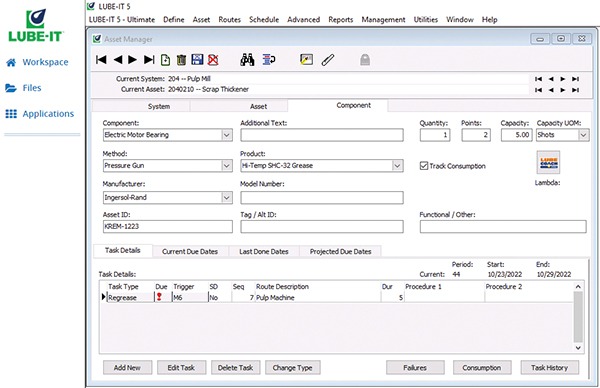The image size is (600, 388).
Task: Open the Reports menu
Action: pos(341,20)
